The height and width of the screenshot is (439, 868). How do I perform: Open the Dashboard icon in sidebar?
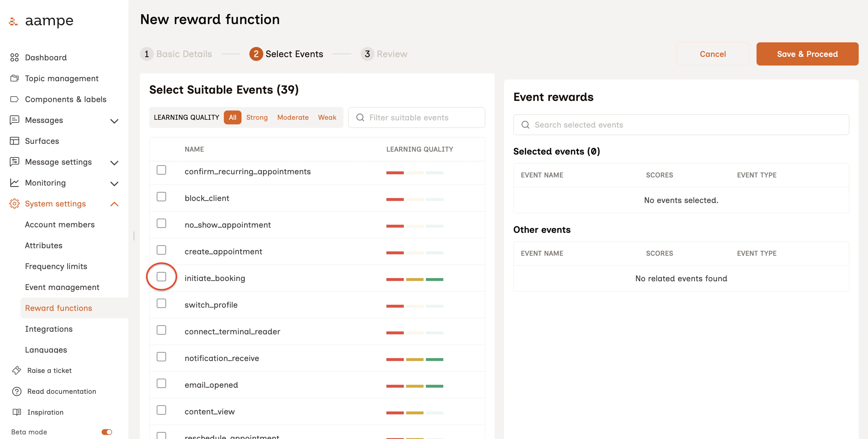point(14,57)
